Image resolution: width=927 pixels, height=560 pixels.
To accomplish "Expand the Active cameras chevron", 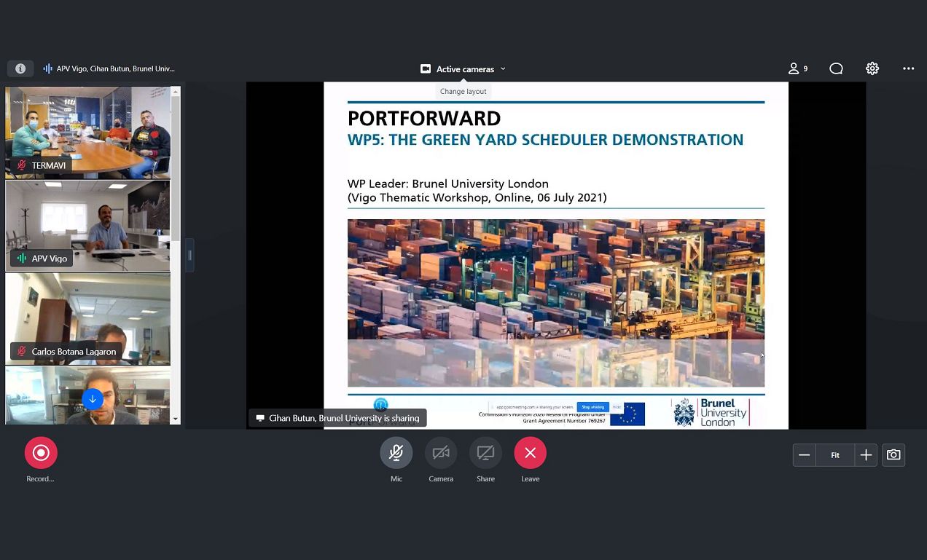I will coord(503,69).
